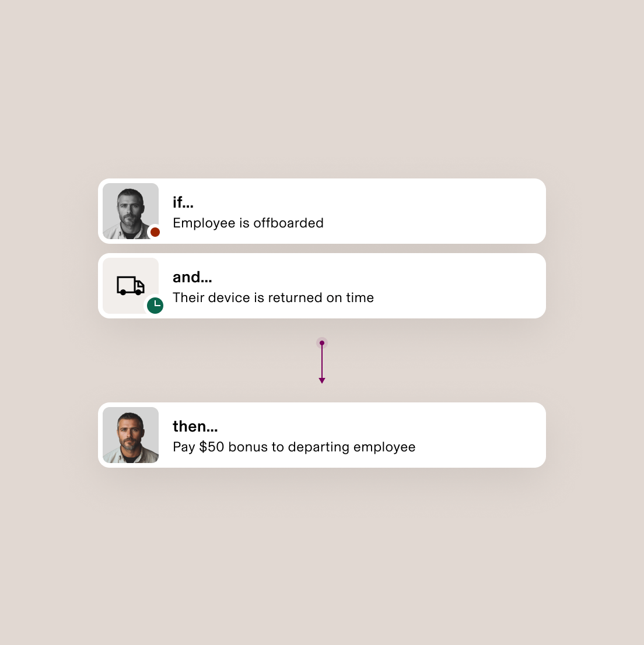The height and width of the screenshot is (645, 644).
Task: Click the downward arrow connector
Action: click(x=322, y=362)
